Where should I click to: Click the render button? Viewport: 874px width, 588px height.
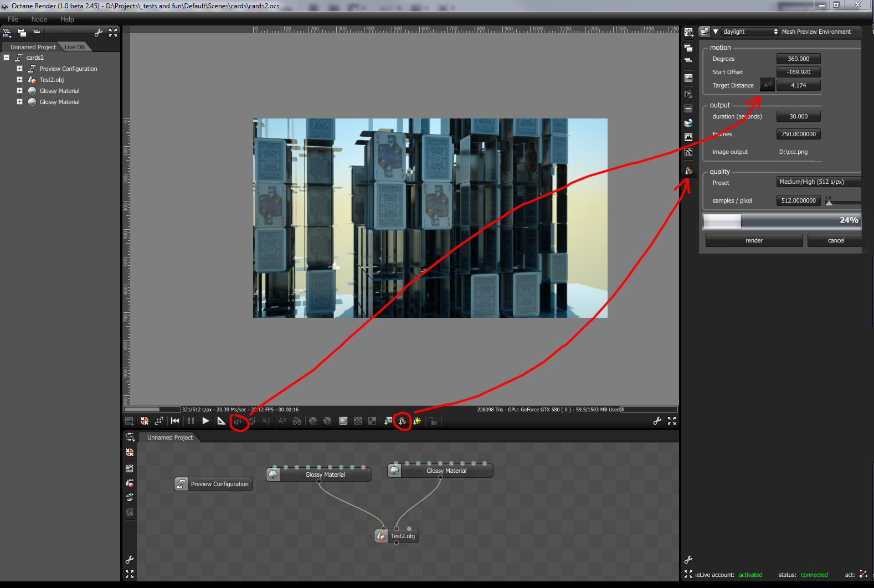[754, 240]
